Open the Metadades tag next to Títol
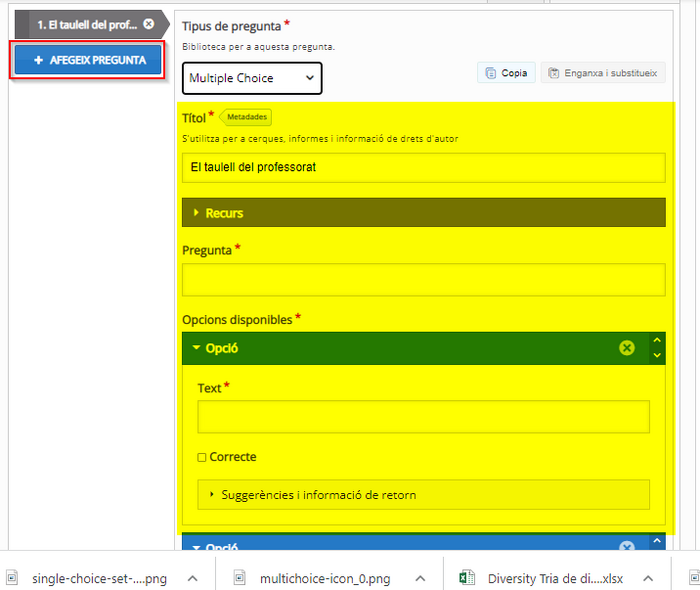The image size is (700, 590). click(246, 117)
